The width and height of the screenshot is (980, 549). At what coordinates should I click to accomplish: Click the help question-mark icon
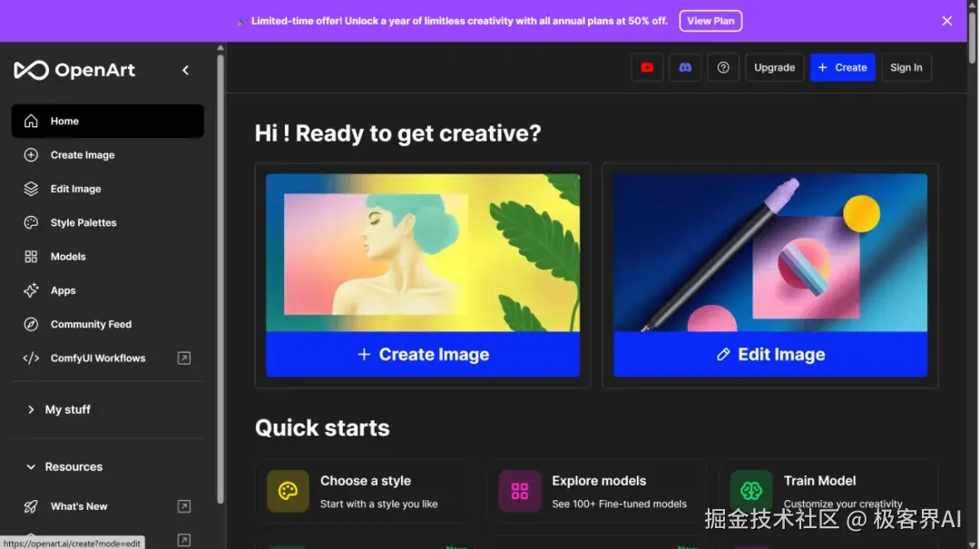pos(723,67)
